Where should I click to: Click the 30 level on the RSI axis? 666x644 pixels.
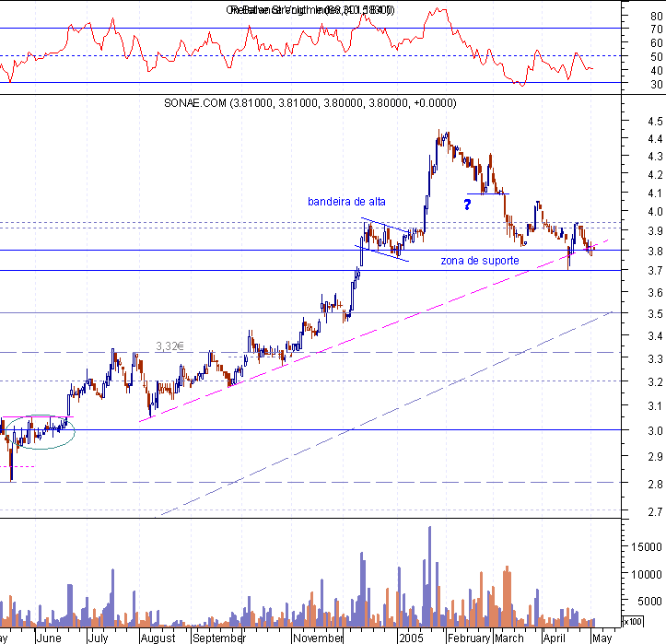(x=656, y=84)
